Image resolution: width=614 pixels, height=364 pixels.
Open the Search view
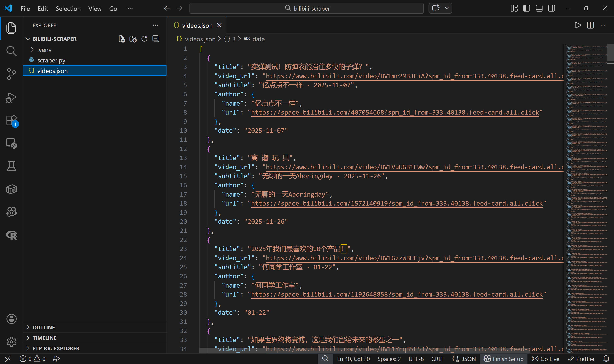pyautogui.click(x=11, y=51)
